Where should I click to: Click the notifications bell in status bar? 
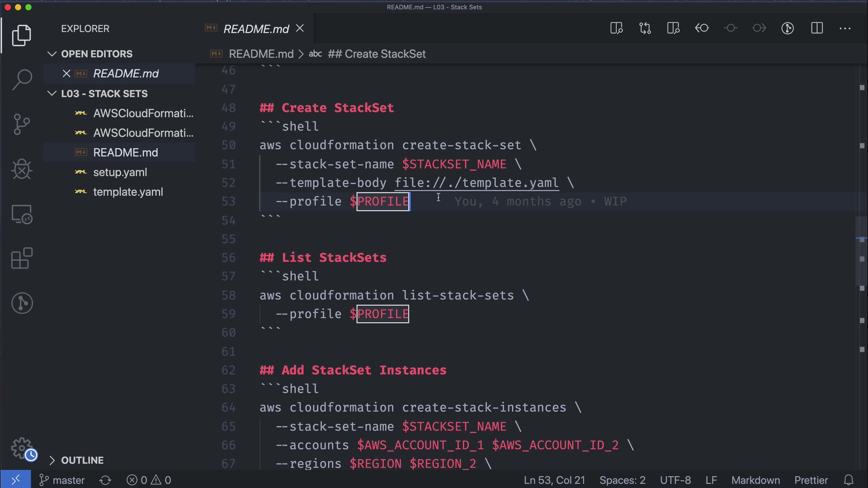pos(849,480)
